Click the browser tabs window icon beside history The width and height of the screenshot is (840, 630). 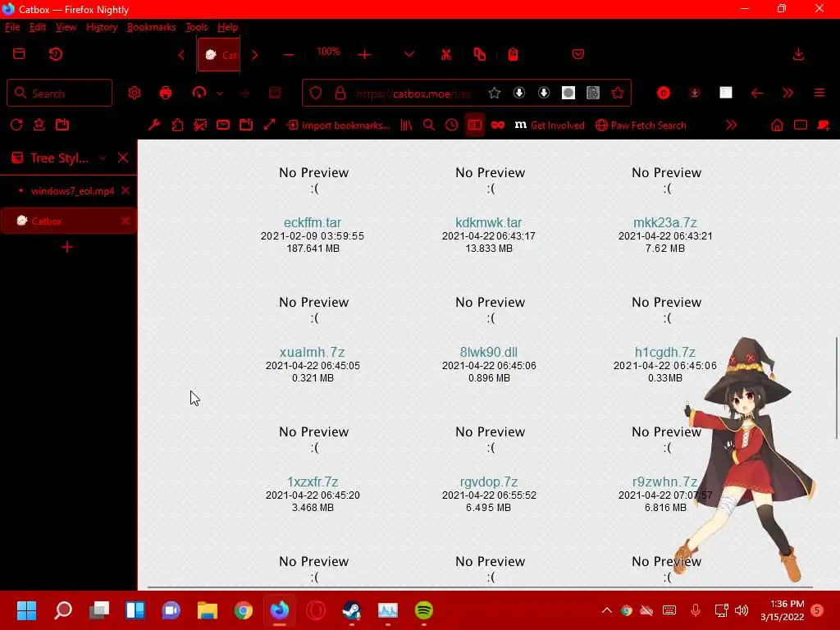[19, 53]
